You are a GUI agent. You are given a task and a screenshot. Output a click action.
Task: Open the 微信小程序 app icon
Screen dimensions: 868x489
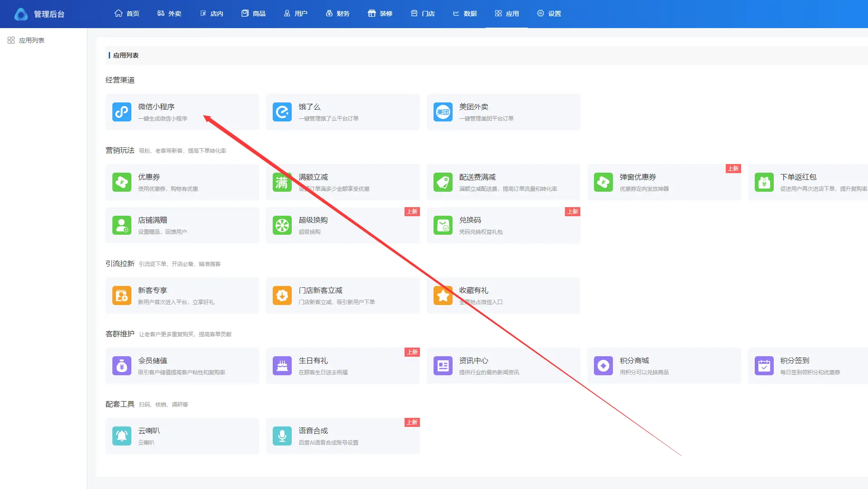tap(122, 112)
